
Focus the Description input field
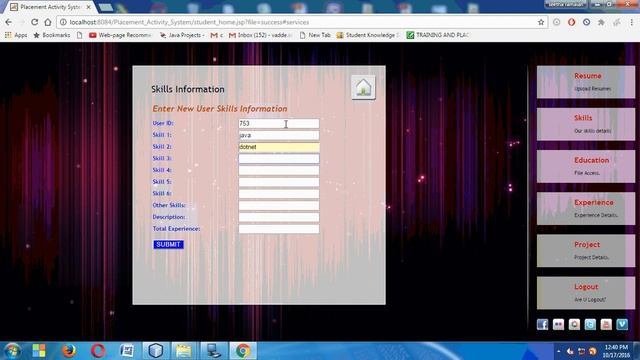(x=279, y=217)
